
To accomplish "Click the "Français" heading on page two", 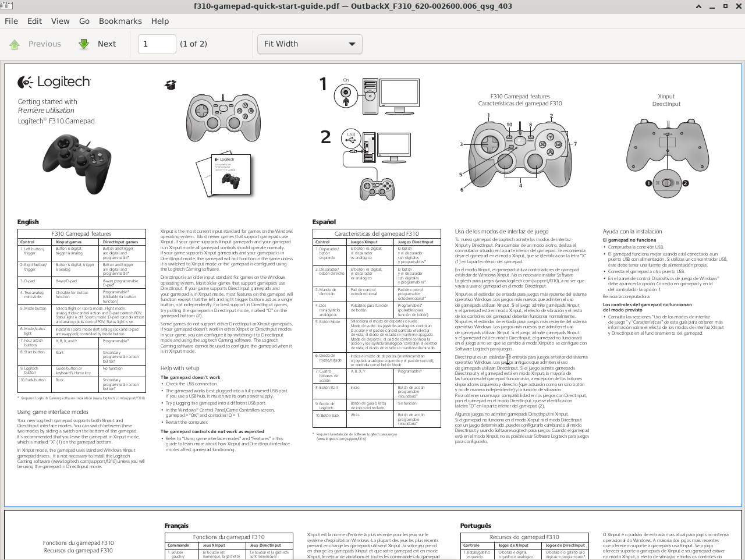I will [x=176, y=526].
